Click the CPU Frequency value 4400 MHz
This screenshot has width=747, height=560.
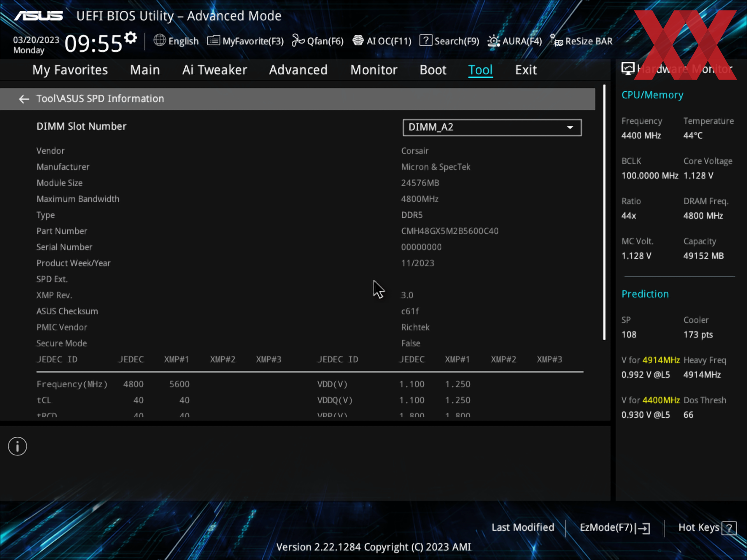[641, 136]
